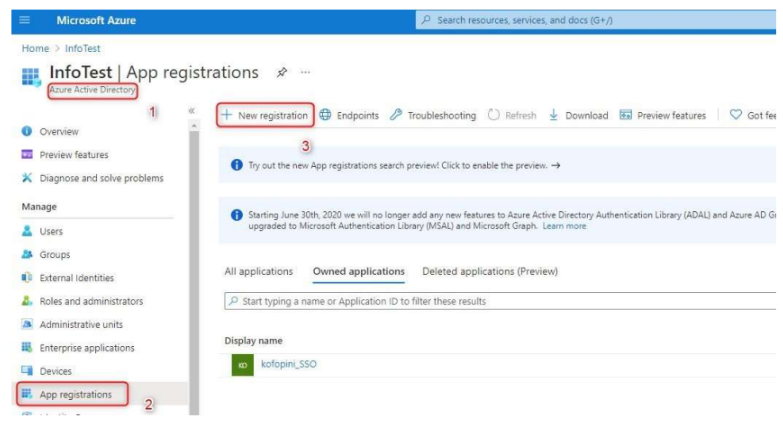Open Devices in the sidebar

[x=55, y=372]
